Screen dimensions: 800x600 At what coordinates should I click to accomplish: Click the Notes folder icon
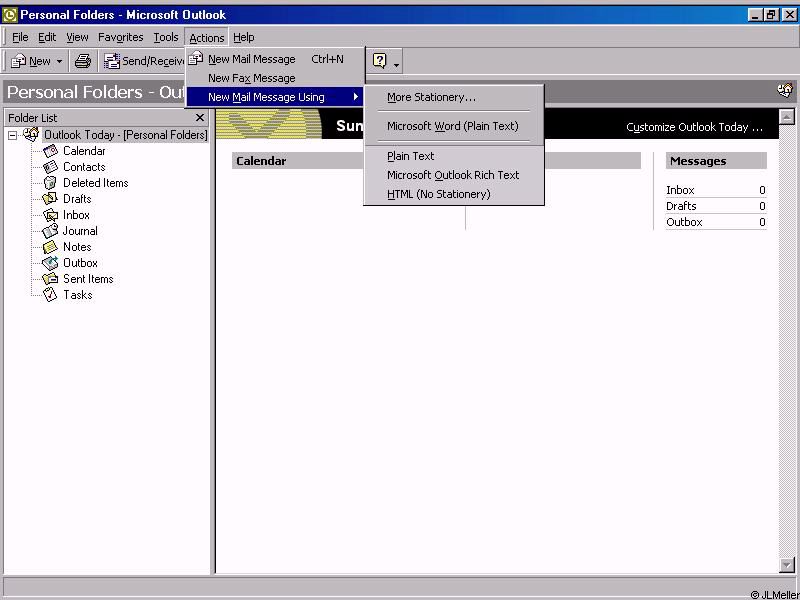50,247
